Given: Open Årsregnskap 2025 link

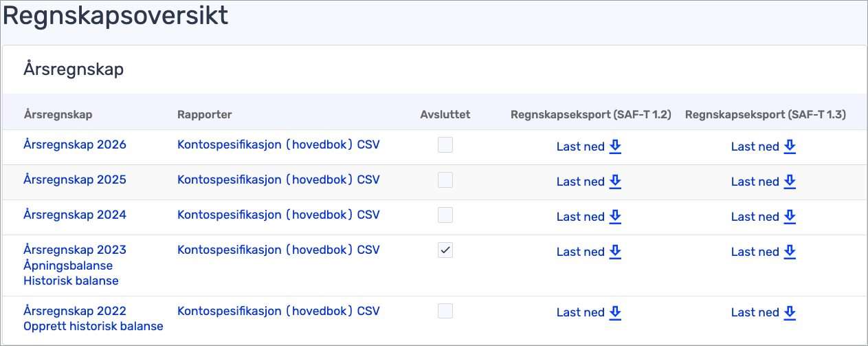Looking at the screenshot, I should [x=75, y=180].
